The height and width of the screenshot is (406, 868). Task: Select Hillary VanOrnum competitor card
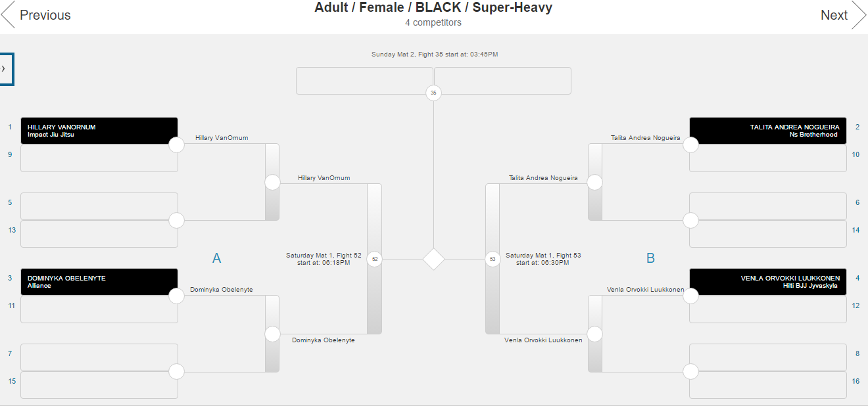point(99,131)
